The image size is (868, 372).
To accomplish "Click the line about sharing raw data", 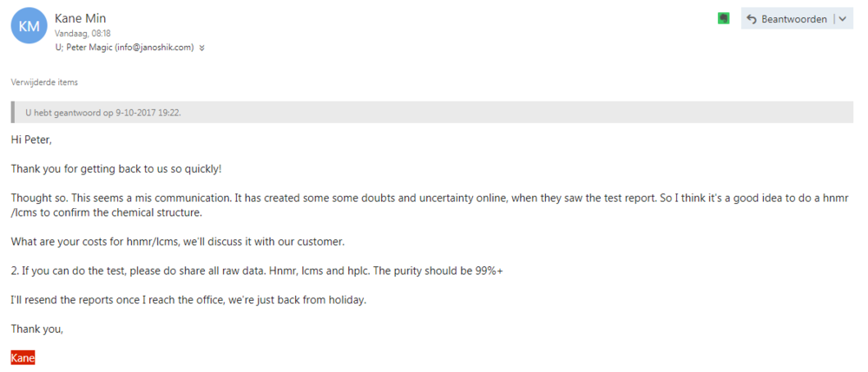I will (x=257, y=271).
